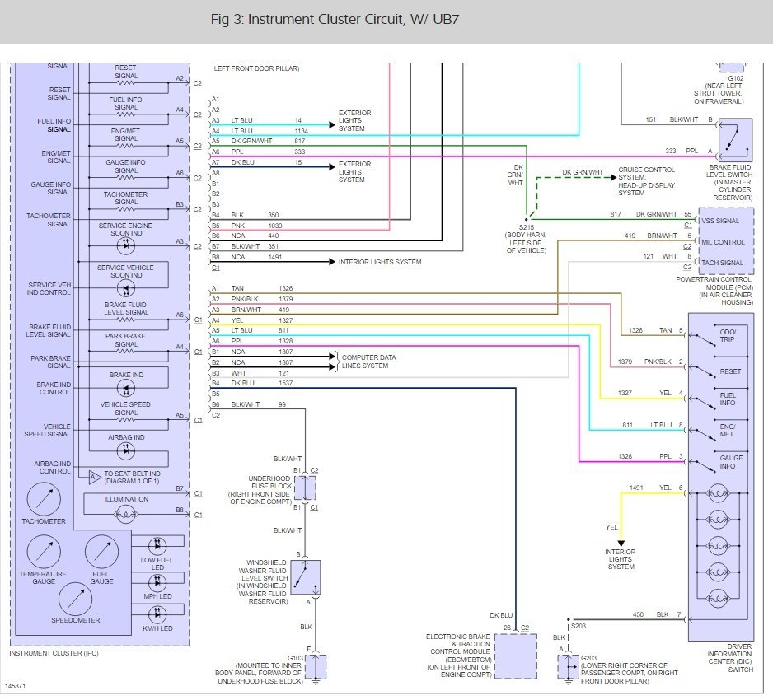Select the Speedometer dial symbol
This screenshot has height=700, width=773.
(75, 599)
